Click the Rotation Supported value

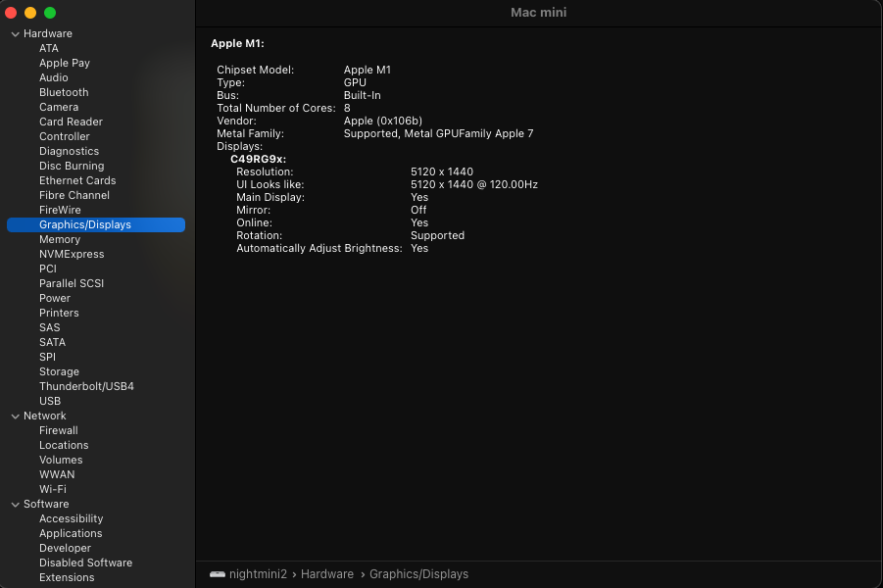click(437, 235)
